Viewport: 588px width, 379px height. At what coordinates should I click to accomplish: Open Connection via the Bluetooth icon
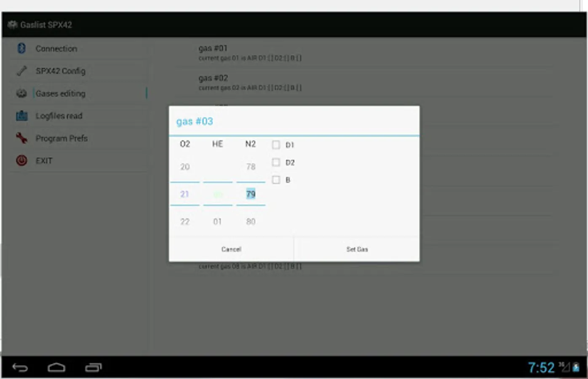click(x=21, y=48)
